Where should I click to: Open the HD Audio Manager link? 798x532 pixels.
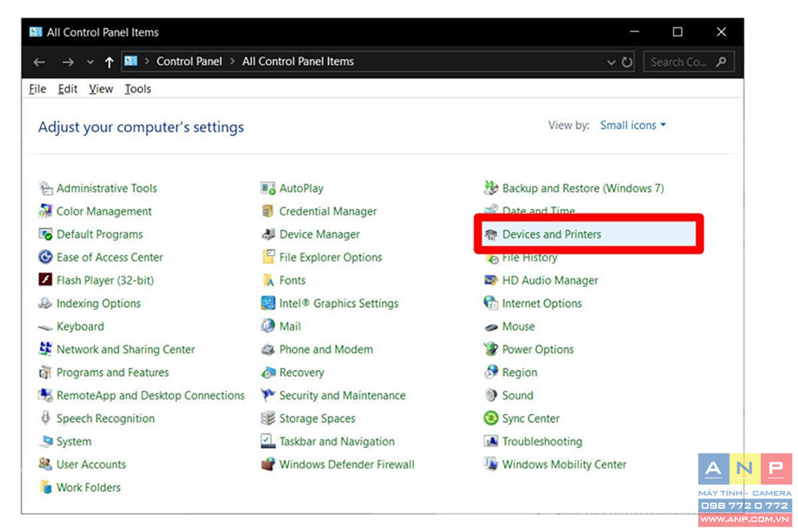point(550,280)
